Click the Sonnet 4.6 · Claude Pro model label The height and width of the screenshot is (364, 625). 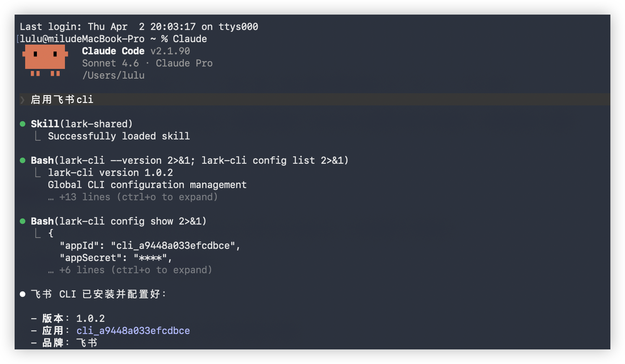tap(147, 63)
